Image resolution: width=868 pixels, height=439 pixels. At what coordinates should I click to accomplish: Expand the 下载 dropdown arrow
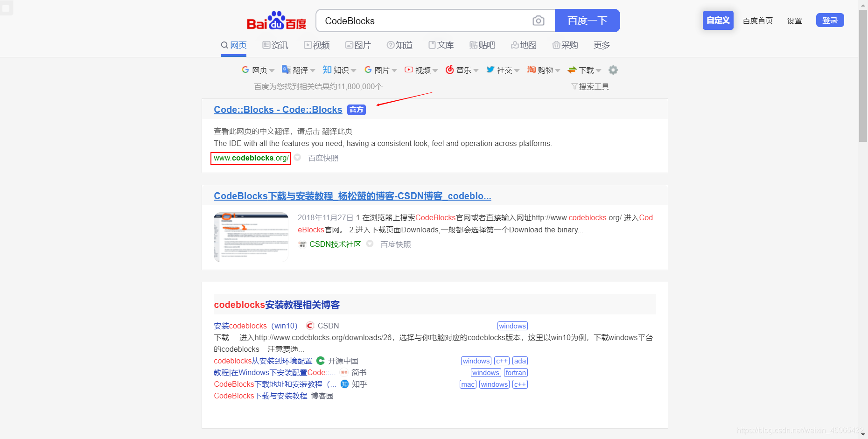tap(598, 70)
